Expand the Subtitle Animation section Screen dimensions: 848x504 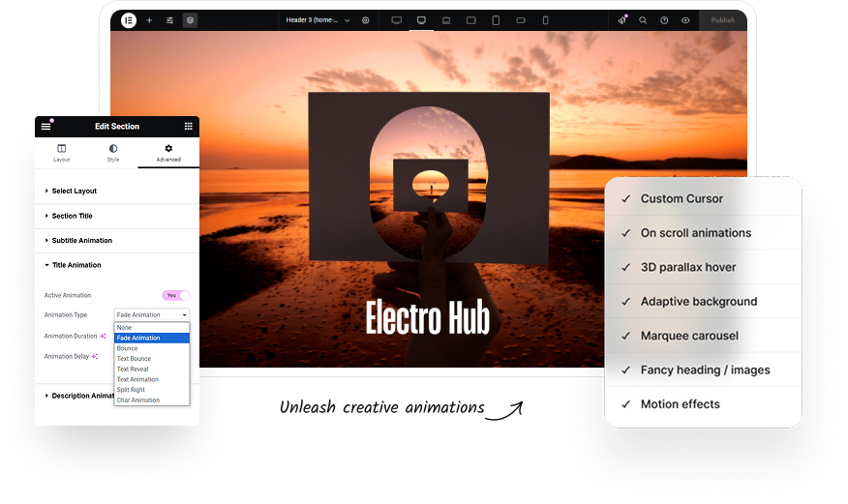coord(81,241)
